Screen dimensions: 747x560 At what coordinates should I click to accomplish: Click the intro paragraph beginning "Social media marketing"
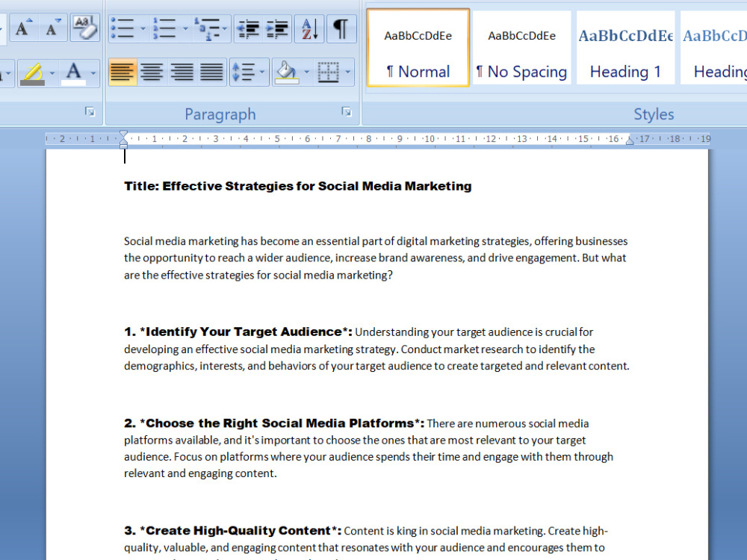376,258
